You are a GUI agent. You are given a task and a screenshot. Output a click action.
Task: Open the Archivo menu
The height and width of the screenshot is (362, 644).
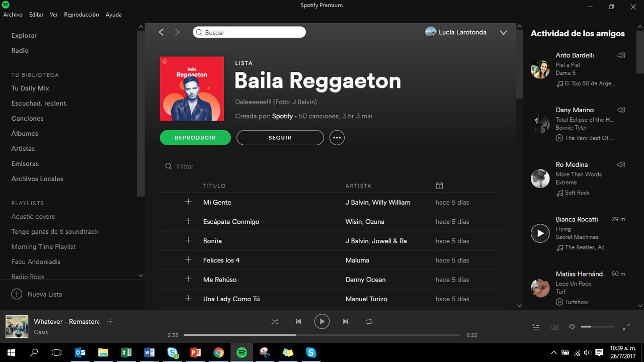[13, 15]
